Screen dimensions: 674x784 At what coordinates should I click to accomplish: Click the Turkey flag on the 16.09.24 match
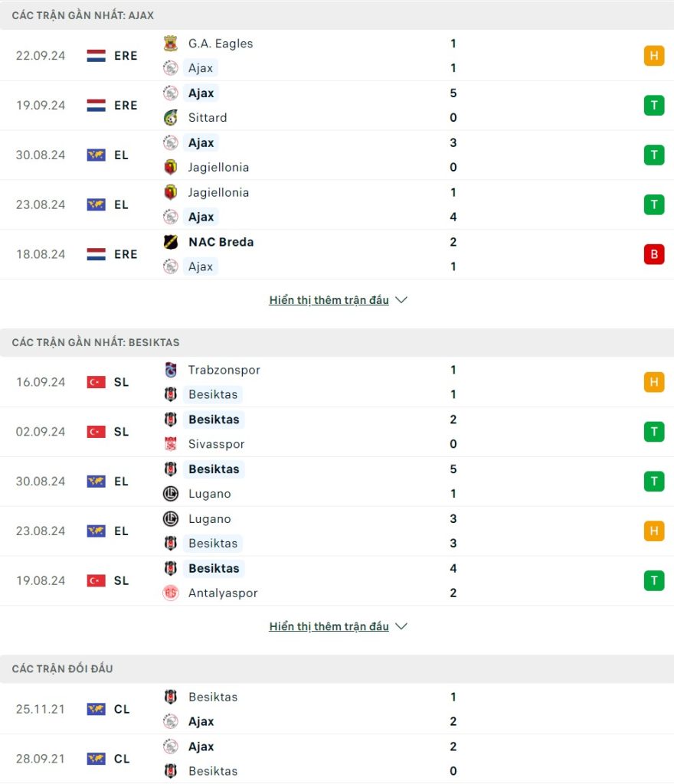[96, 382]
